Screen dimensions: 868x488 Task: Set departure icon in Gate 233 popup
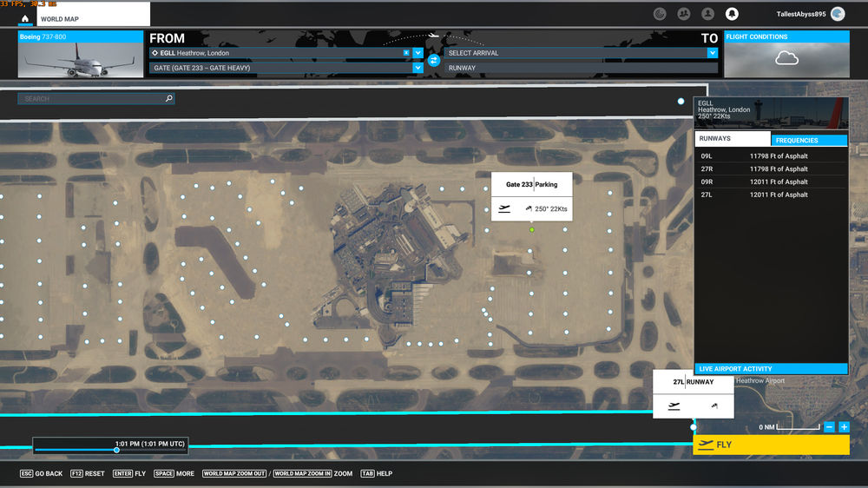pyautogui.click(x=504, y=209)
